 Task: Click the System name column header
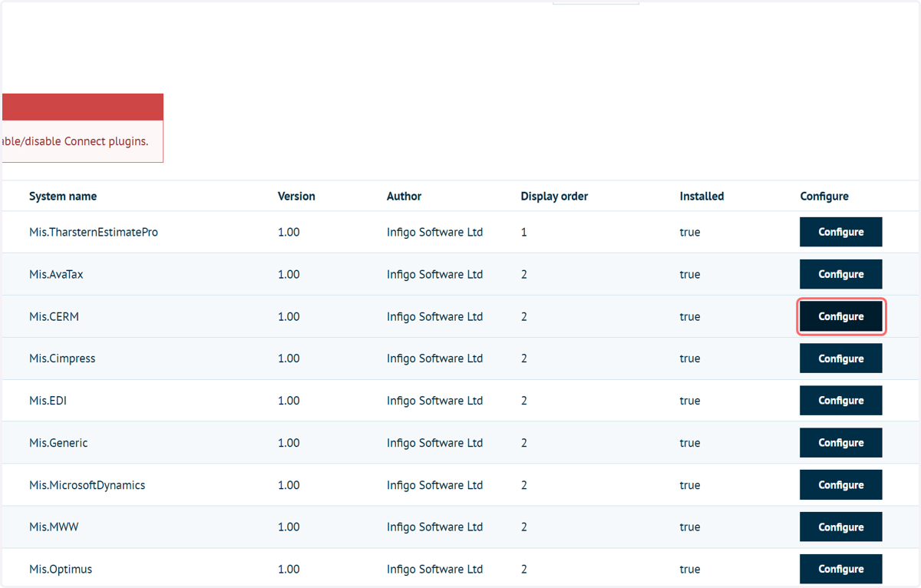[63, 197]
